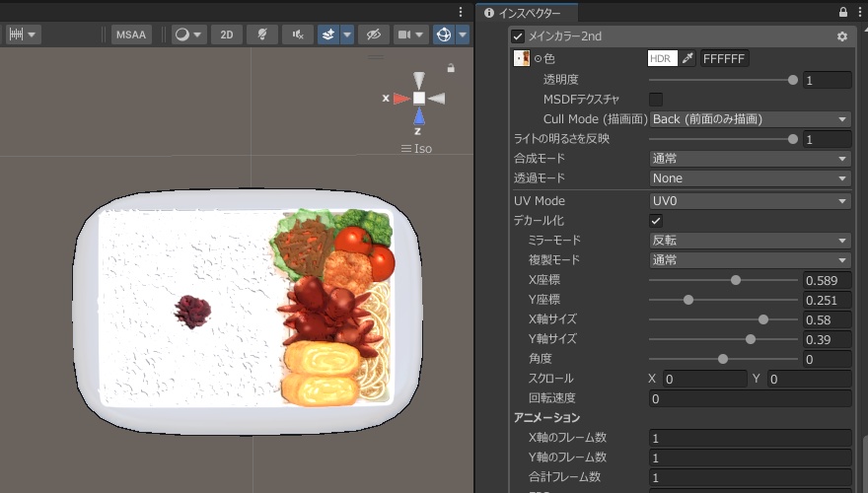Click the スクロール Y value field
The width and height of the screenshot is (868, 493).
point(810,379)
